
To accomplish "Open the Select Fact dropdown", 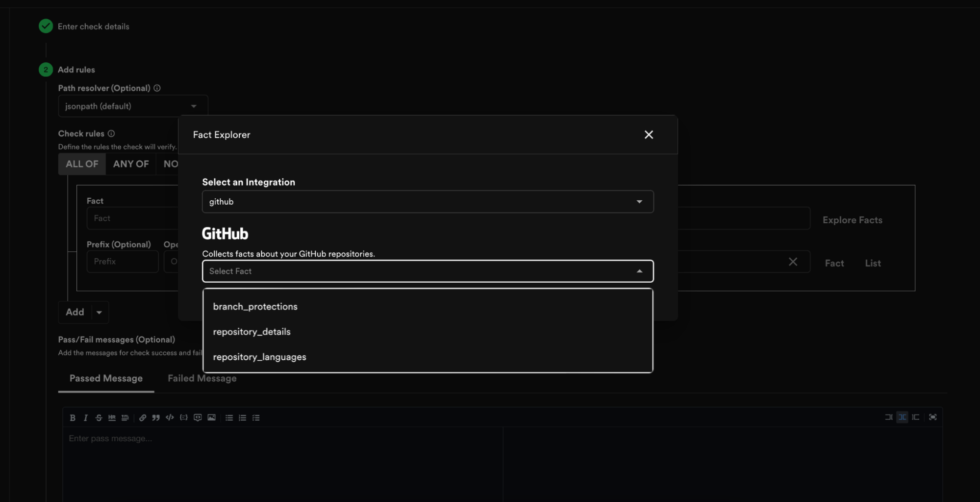I will click(427, 271).
